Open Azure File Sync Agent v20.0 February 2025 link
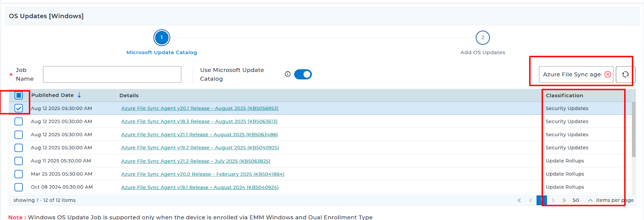 pos(202,174)
